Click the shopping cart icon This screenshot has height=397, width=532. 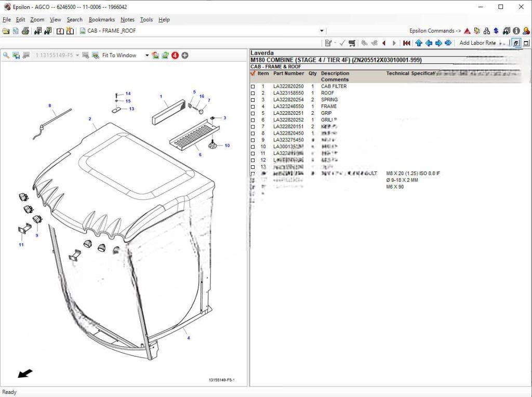[352, 43]
